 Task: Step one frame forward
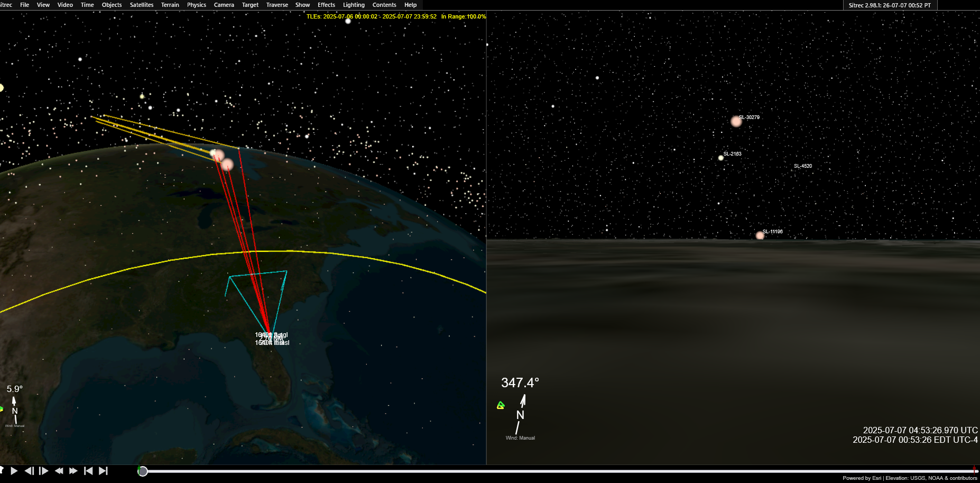pos(44,471)
